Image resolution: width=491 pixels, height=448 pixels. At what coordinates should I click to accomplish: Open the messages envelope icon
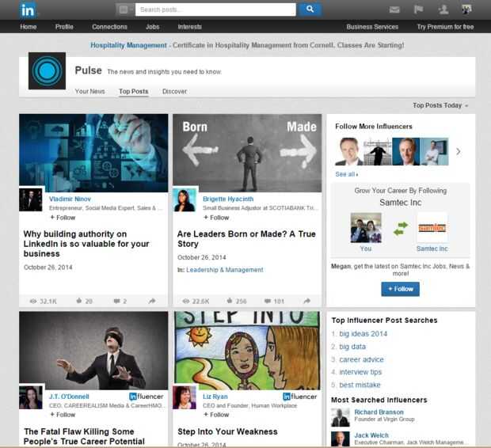(394, 9)
